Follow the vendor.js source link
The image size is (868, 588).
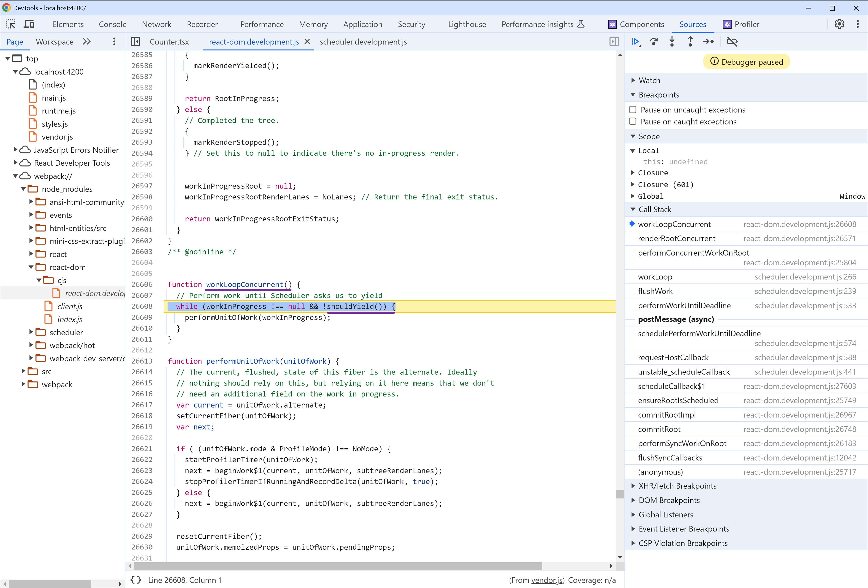(x=547, y=580)
